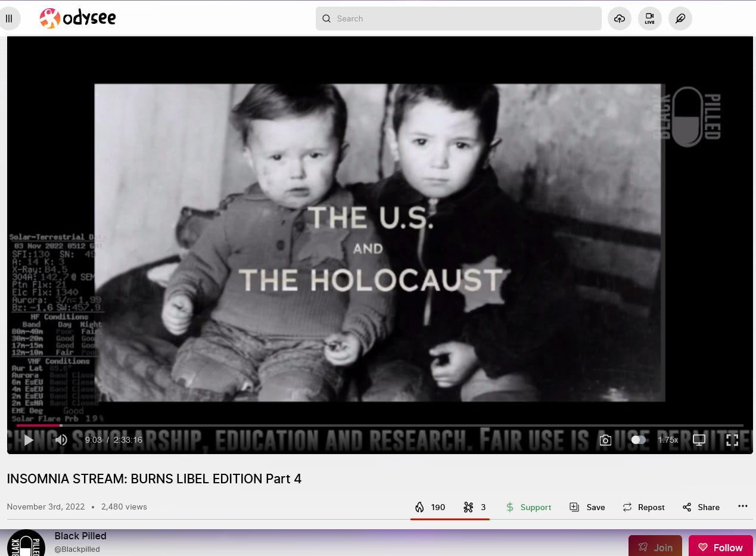Viewport: 756px width, 556px height.
Task: Dislike the video with slime icon
Action: (x=475, y=507)
